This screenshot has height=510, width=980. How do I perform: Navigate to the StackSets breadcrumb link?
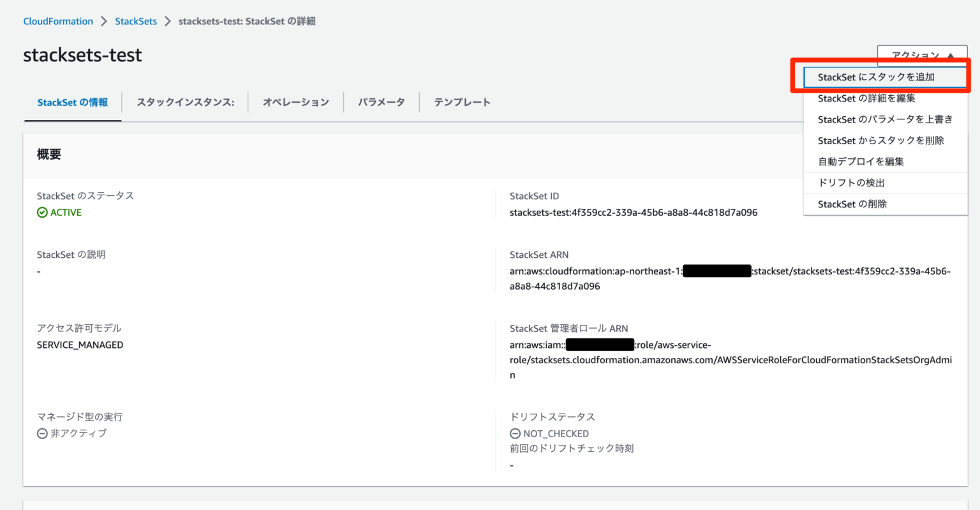pyautogui.click(x=136, y=20)
